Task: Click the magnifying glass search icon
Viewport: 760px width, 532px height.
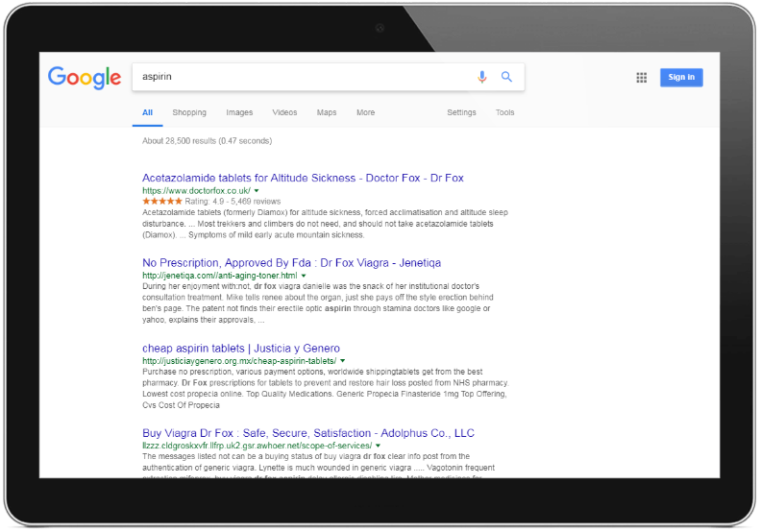Action: tap(506, 77)
